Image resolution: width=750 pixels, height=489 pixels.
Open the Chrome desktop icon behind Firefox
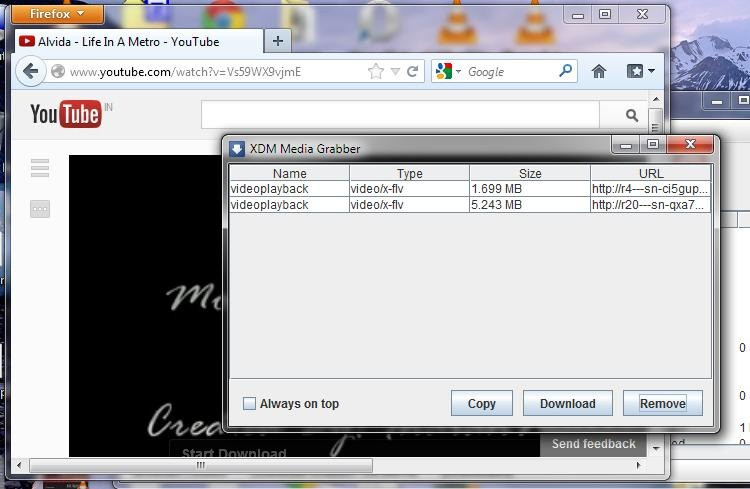[223, 15]
